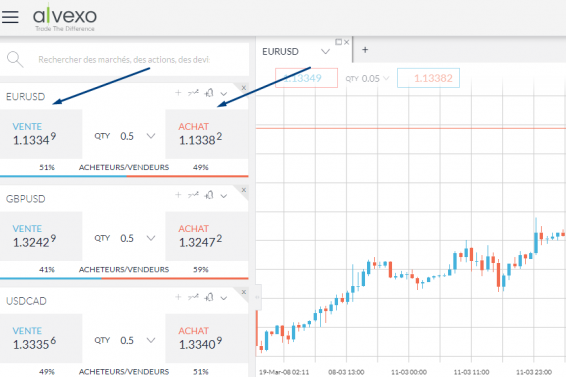Expand the EURUSD QTY 0.5 dropdown
This screenshot has height=377, width=566.
[151, 136]
